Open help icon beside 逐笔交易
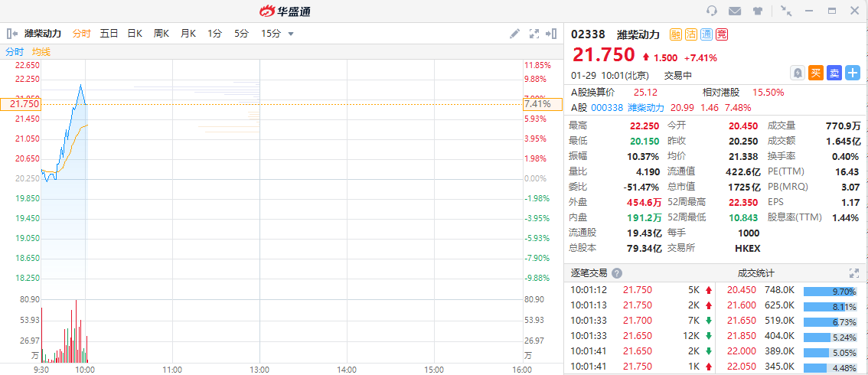The image size is (868, 375). pyautogui.click(x=617, y=273)
